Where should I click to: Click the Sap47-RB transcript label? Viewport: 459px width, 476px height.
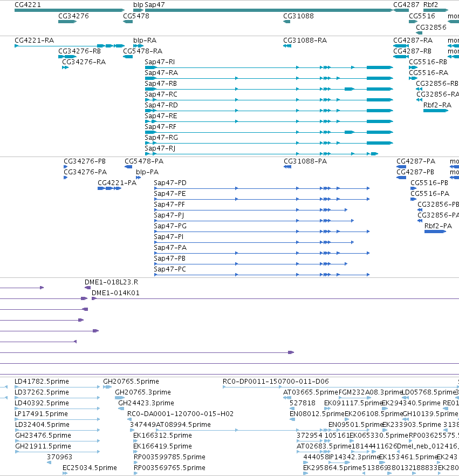(161, 84)
